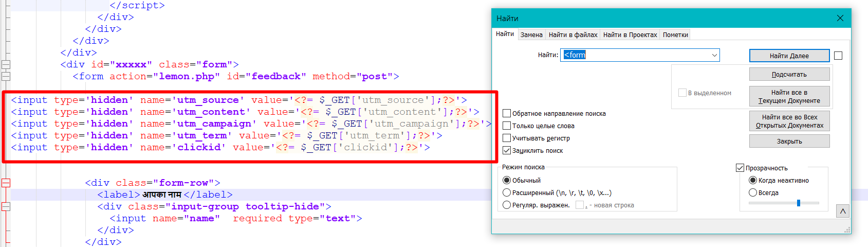Select the Обычный search mode
Screen dimensions: 868x247
(x=507, y=180)
